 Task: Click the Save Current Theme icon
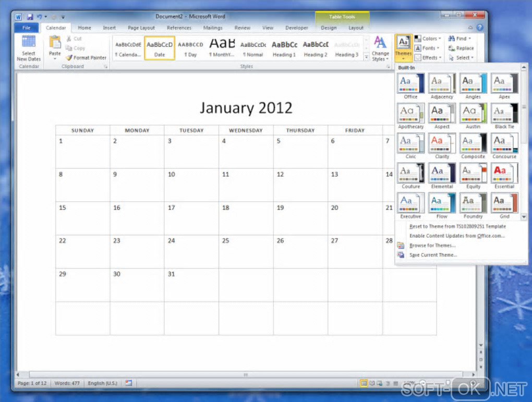(401, 255)
